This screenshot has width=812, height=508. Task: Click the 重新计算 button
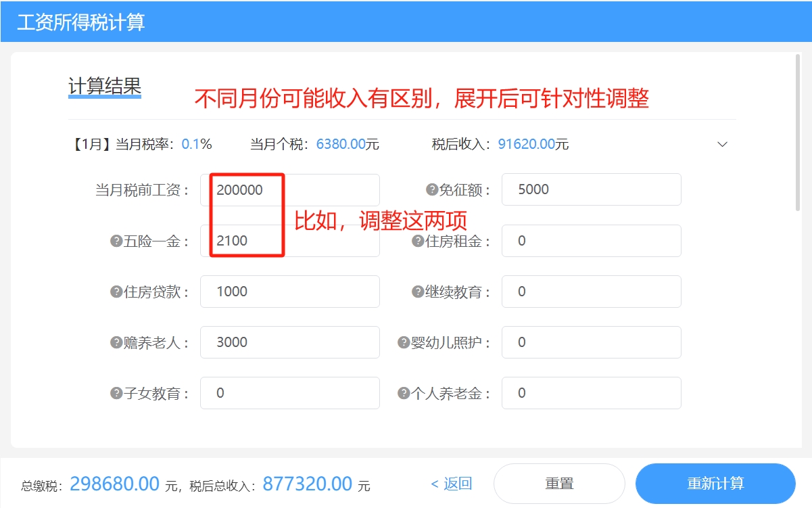[715, 484]
